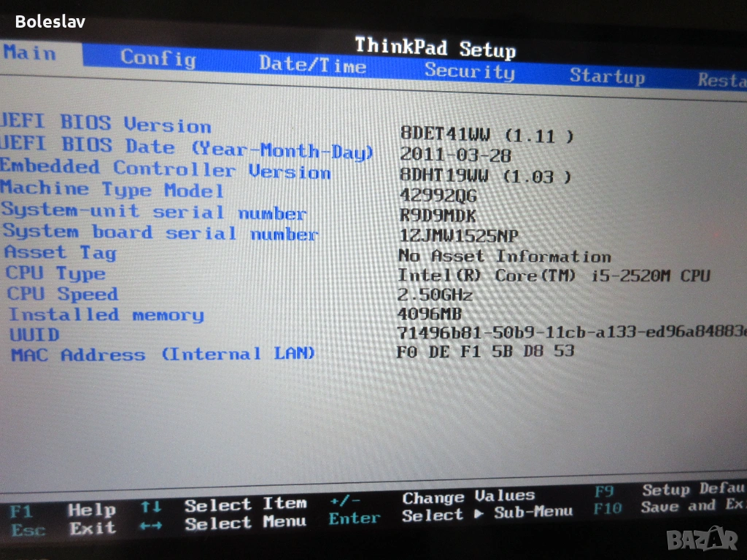Screen dimensions: 747x560
Task: Click the highlighted Main tab
Action: (29, 53)
